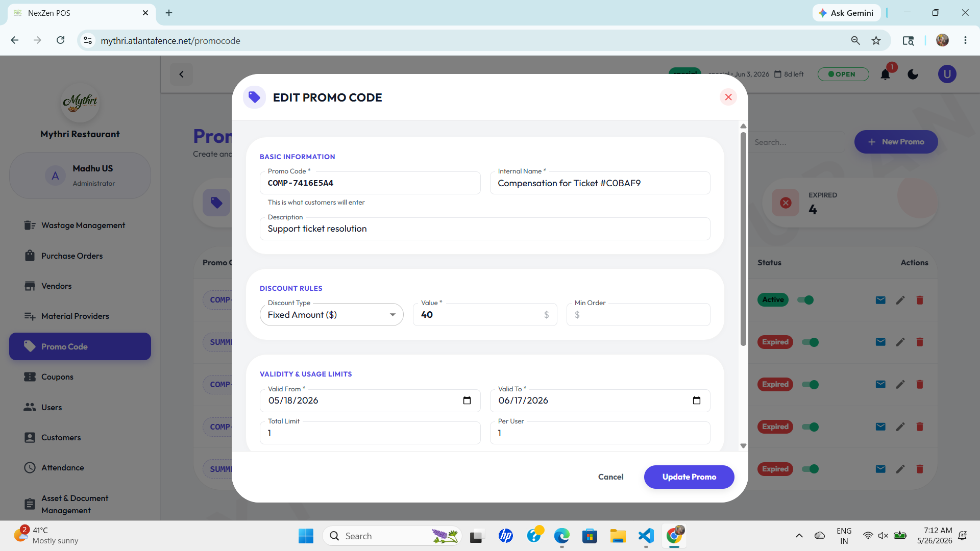The width and height of the screenshot is (980, 551).
Task: Open Material Providers section
Action: pos(80,316)
